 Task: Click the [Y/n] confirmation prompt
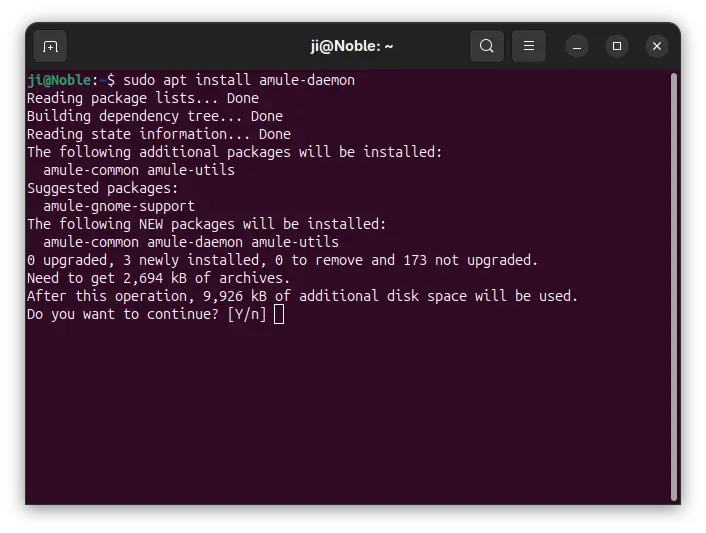(x=247, y=314)
